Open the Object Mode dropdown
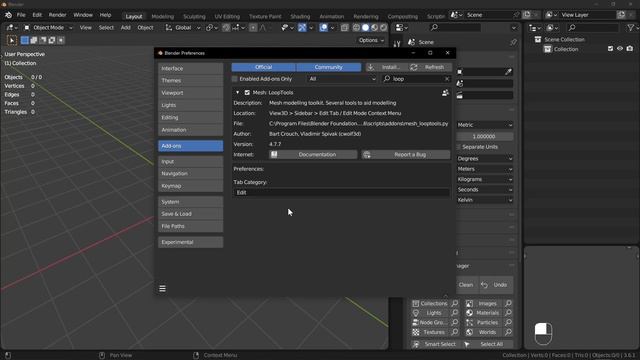Screen dimensions: 640x360 tap(48, 28)
